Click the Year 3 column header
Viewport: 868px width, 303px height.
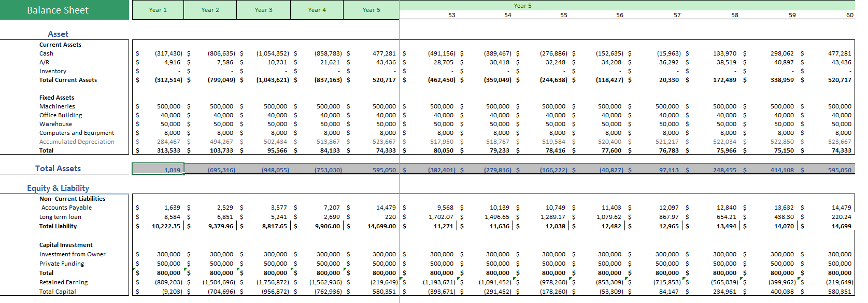[263, 10]
